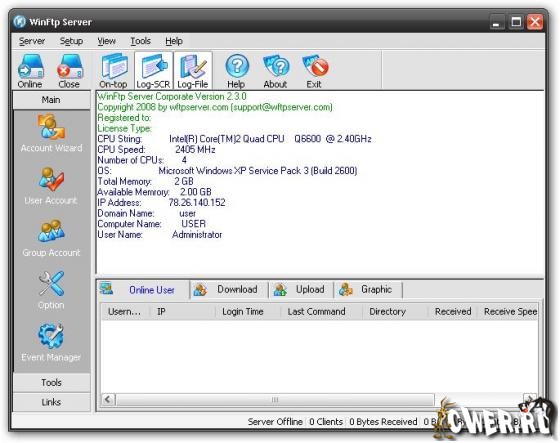
Task: Close the WinFtp Server window
Action: [x=535, y=22]
